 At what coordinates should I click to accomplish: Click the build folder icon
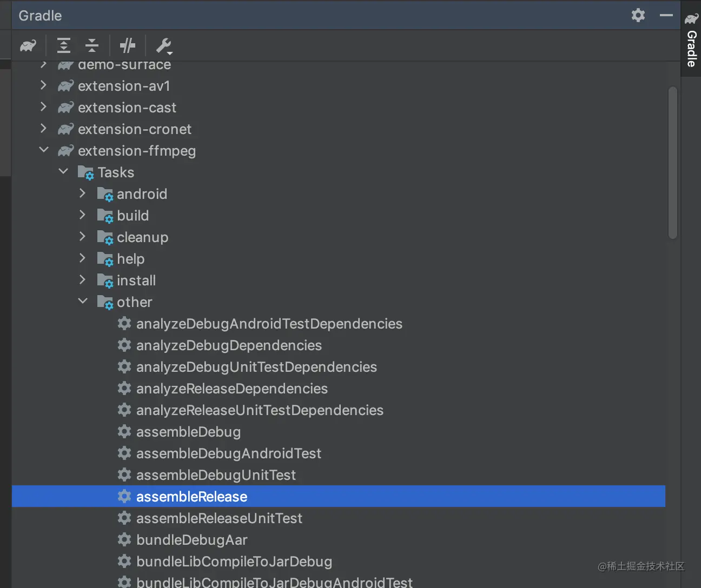105,216
